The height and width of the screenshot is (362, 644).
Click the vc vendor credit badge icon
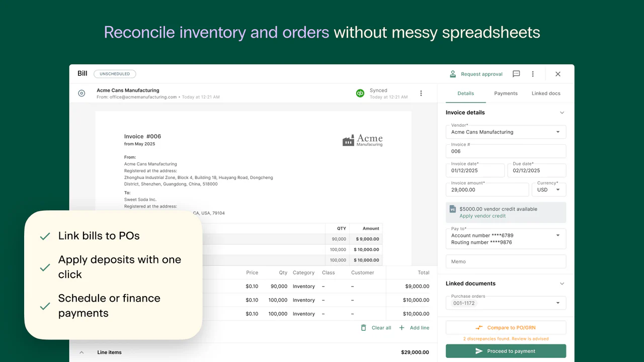coord(452,208)
